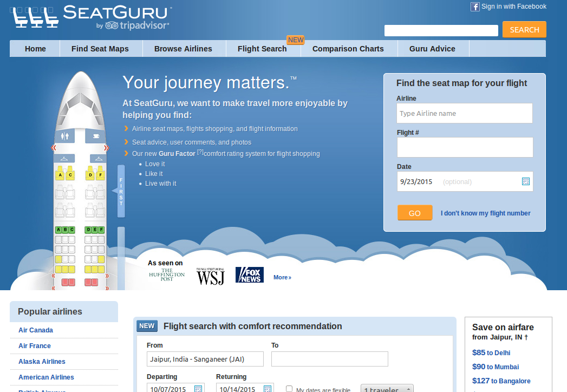The image size is (567, 392).
Task: Click the Facebook icon at top
Action: click(x=475, y=6)
